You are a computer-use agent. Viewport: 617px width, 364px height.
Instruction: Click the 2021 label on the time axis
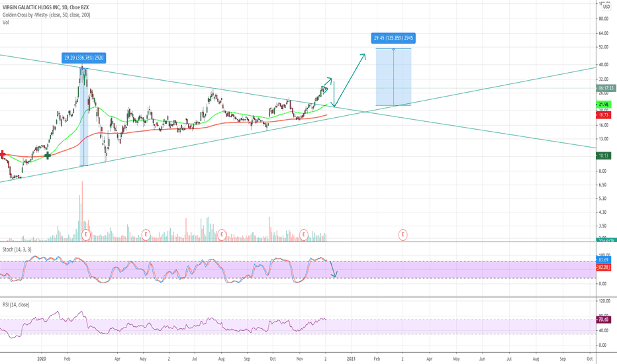[x=351, y=359]
